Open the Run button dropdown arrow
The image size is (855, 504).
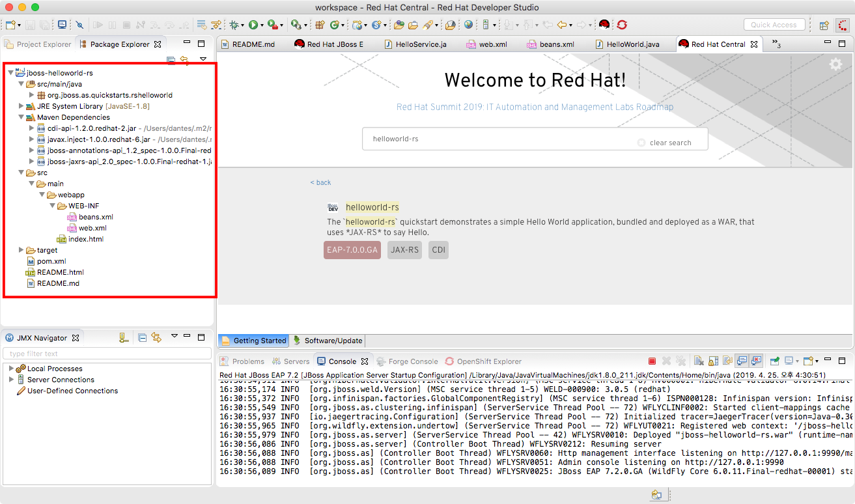click(262, 25)
